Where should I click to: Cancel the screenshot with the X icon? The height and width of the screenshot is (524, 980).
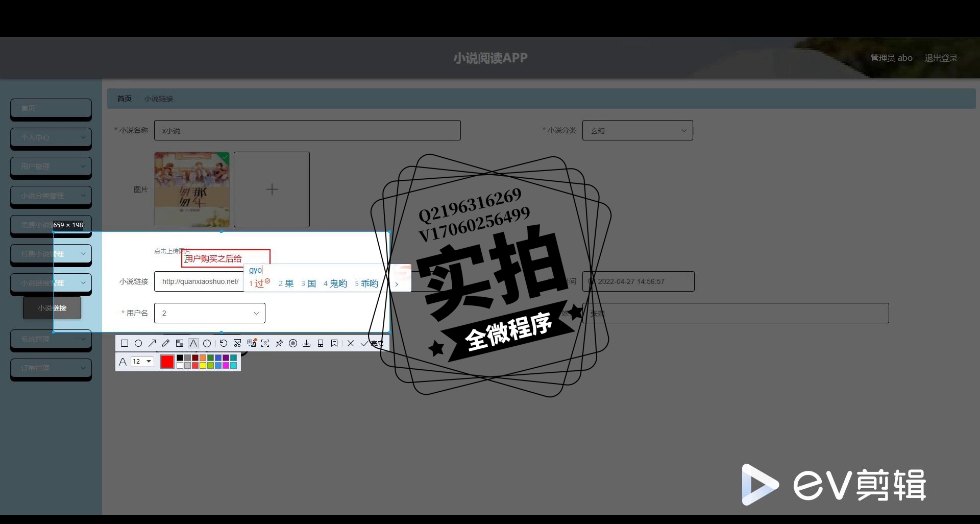tap(351, 343)
